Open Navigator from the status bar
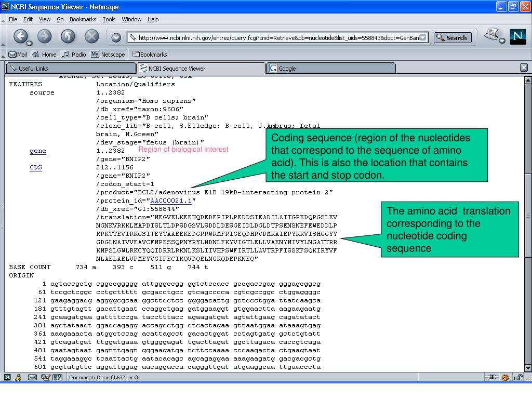 7,377
